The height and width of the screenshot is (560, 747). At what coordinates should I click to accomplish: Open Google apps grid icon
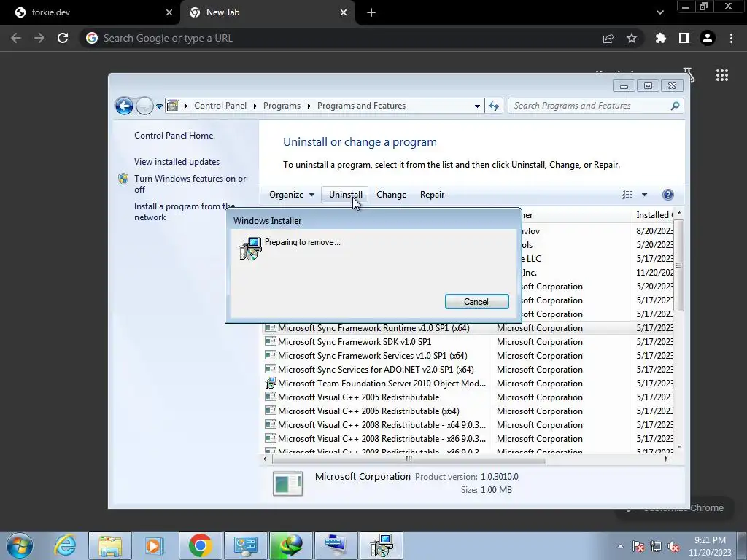click(x=722, y=75)
